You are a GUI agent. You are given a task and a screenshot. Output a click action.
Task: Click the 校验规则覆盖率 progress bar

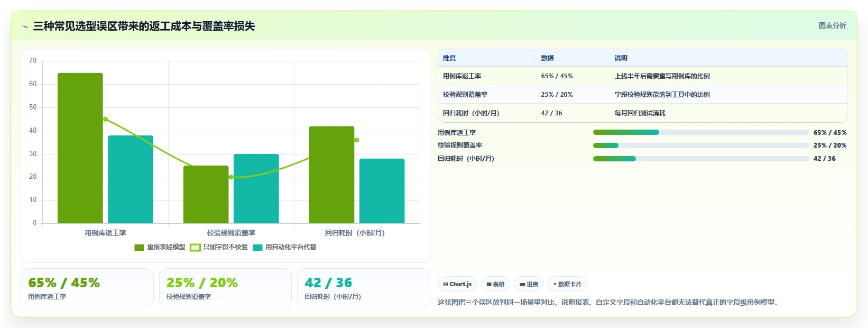pos(701,145)
